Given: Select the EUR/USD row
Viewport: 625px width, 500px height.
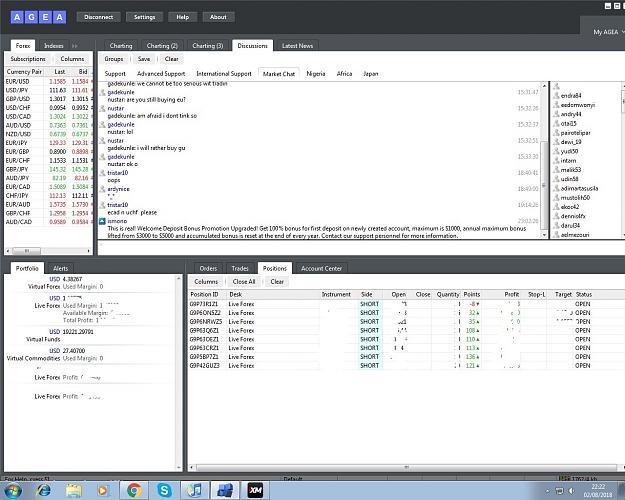Looking at the screenshot, I should (48, 81).
